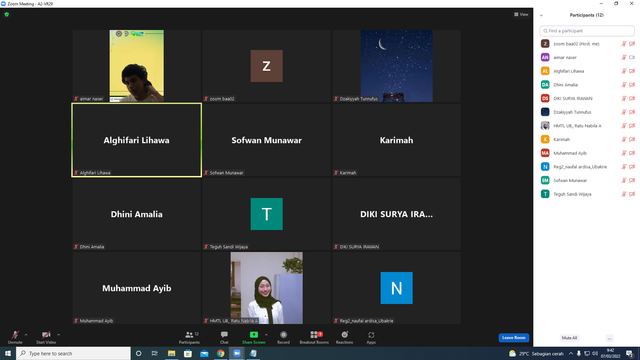Image resolution: width=640 pixels, height=360 pixels.
Task: Select Muhammad Ayib in participants list
Action: click(587, 153)
